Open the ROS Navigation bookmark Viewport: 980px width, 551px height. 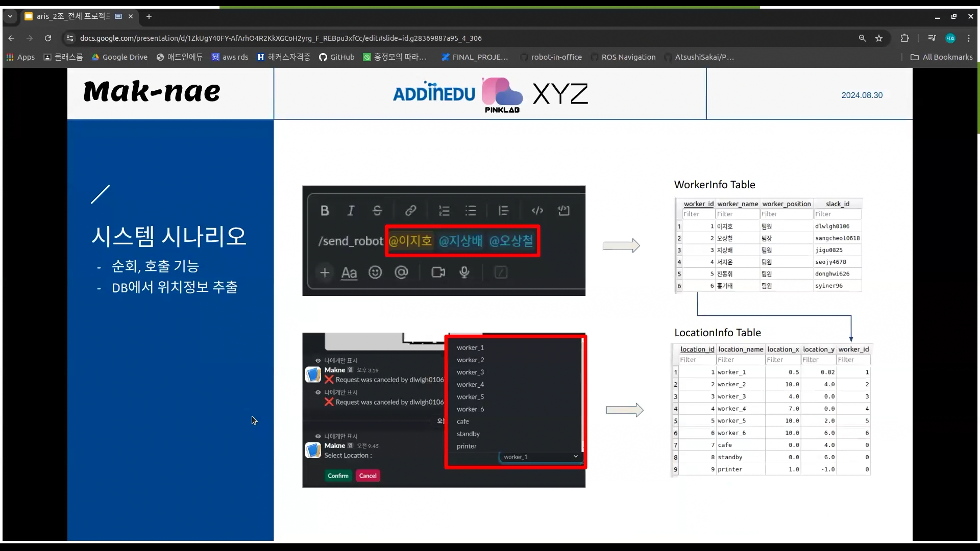click(x=623, y=57)
